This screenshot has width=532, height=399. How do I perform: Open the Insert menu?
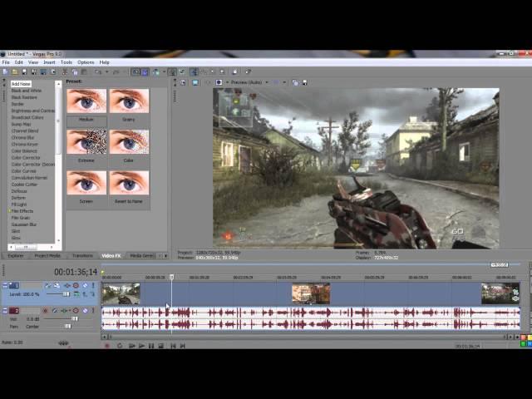click(49, 62)
